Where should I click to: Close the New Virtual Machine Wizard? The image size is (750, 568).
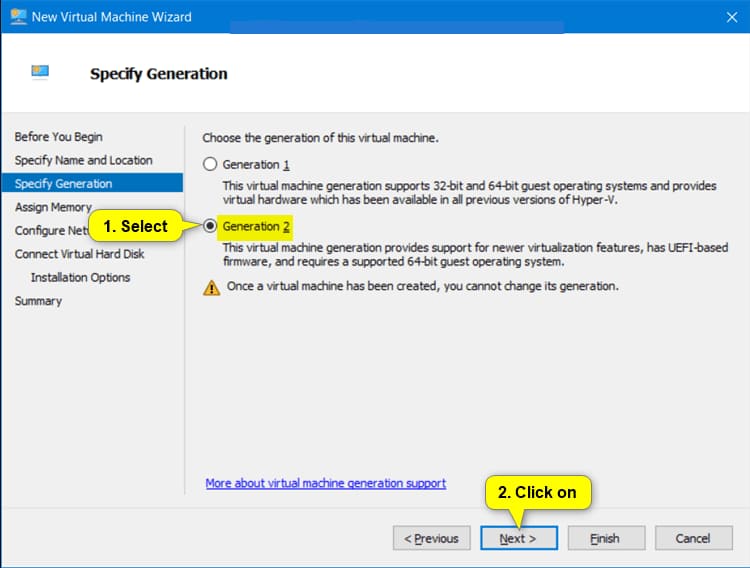732,16
